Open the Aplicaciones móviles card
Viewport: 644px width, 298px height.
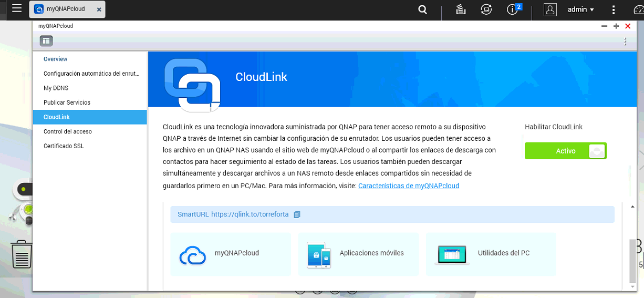[358, 254]
